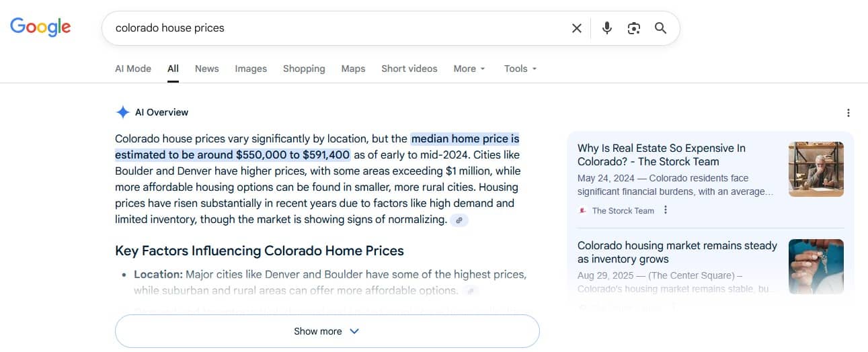The height and width of the screenshot is (352, 868).
Task: Switch to the AI Mode tab
Action: (133, 69)
